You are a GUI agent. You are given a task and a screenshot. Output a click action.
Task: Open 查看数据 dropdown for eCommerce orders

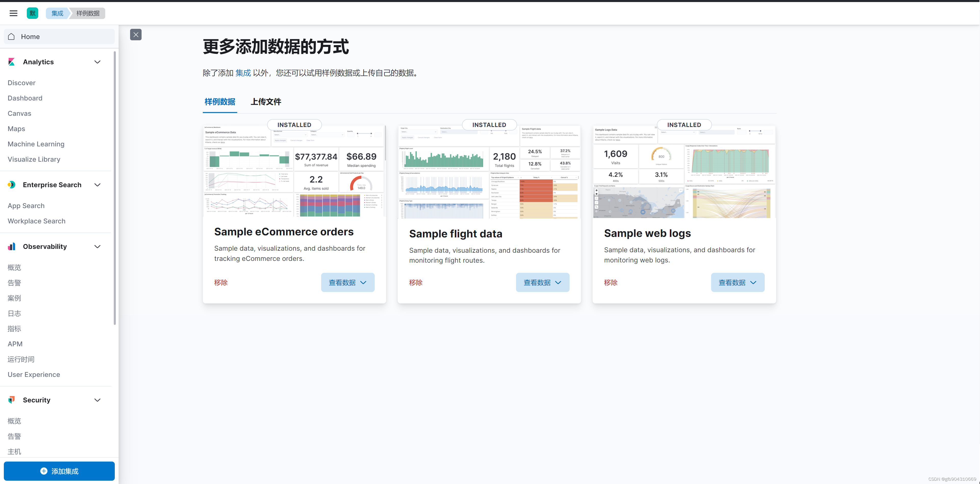point(347,283)
